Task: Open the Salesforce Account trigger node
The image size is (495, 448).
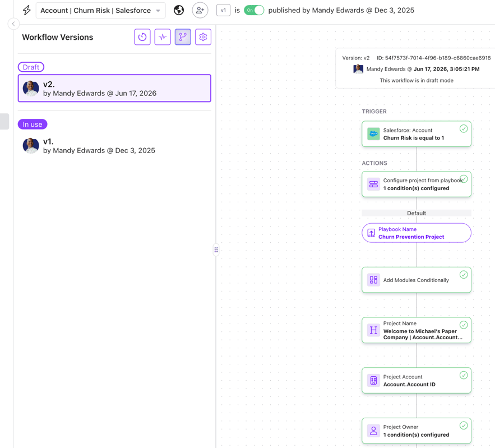Action: [417, 134]
